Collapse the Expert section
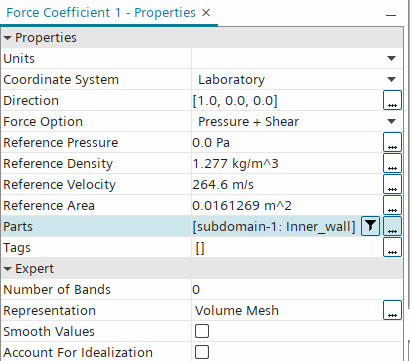 (7, 269)
